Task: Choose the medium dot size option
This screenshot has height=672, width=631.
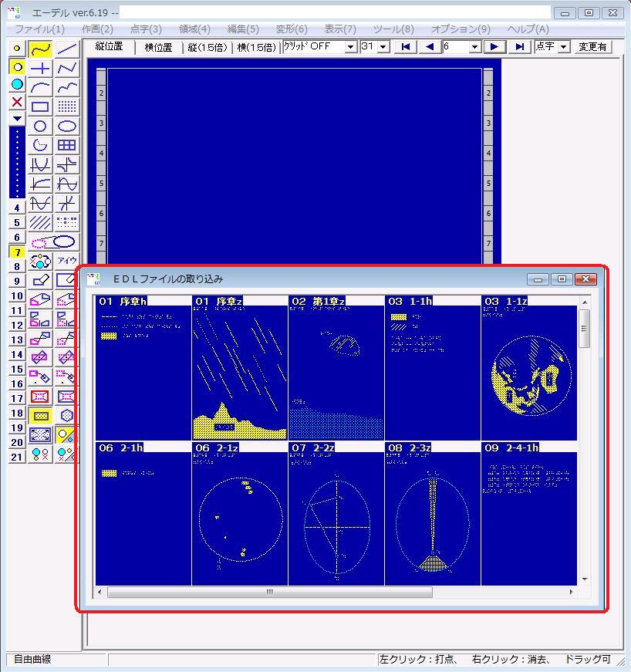Action: point(17,67)
